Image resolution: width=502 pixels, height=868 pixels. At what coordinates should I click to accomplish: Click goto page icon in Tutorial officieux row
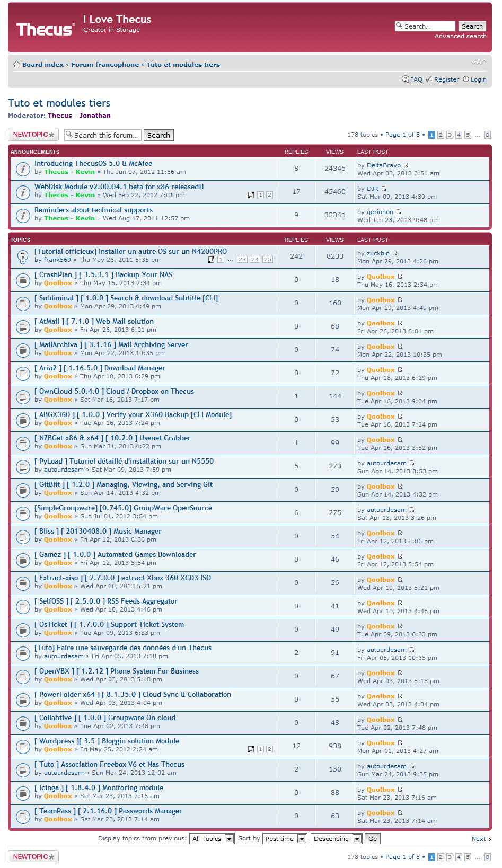tap(212, 260)
